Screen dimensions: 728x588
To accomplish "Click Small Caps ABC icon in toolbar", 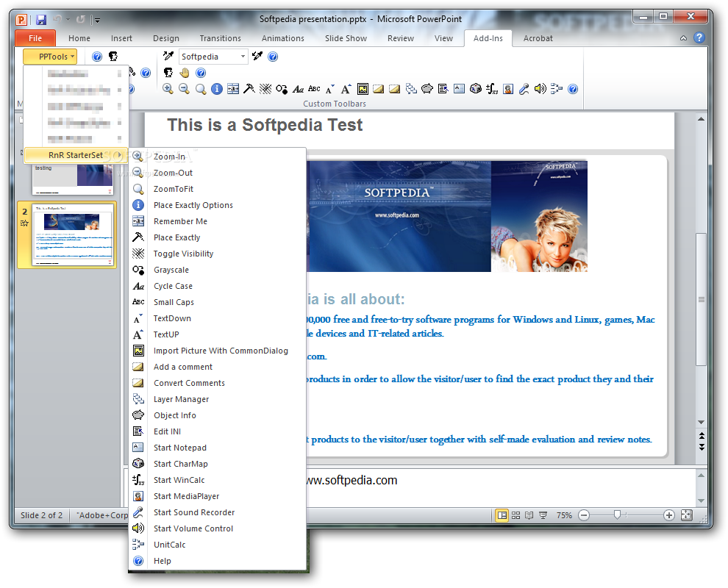I will point(314,89).
